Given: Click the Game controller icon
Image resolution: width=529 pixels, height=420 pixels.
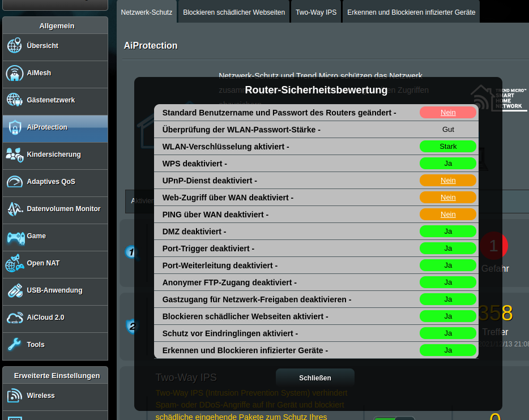Looking at the screenshot, I should pyautogui.click(x=16, y=238).
